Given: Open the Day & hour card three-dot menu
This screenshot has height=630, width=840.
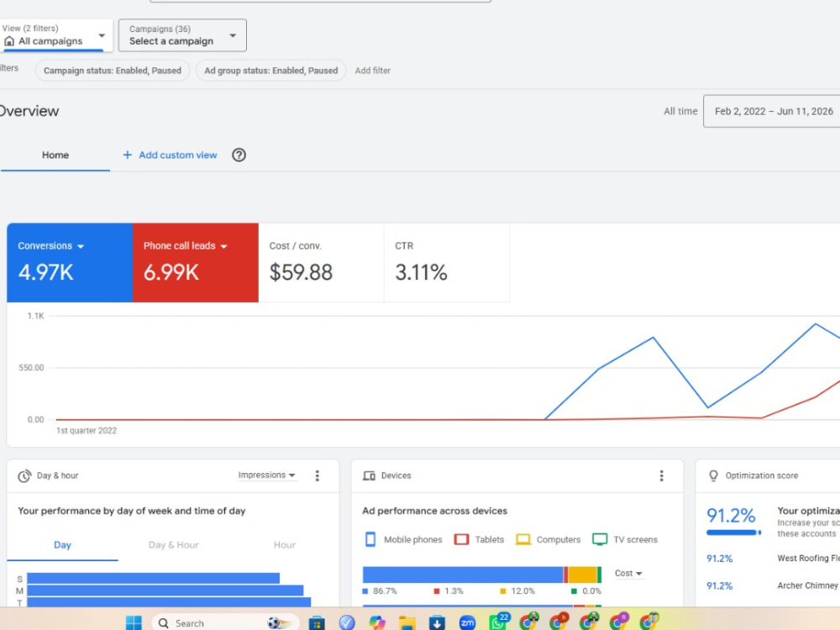Looking at the screenshot, I should [318, 475].
